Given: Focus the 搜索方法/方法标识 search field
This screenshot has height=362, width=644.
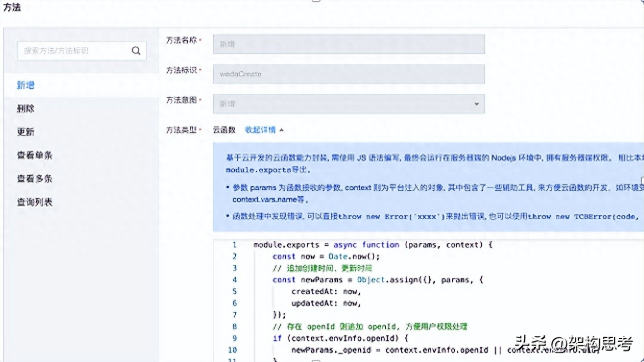Looking at the screenshot, I should coord(81,51).
